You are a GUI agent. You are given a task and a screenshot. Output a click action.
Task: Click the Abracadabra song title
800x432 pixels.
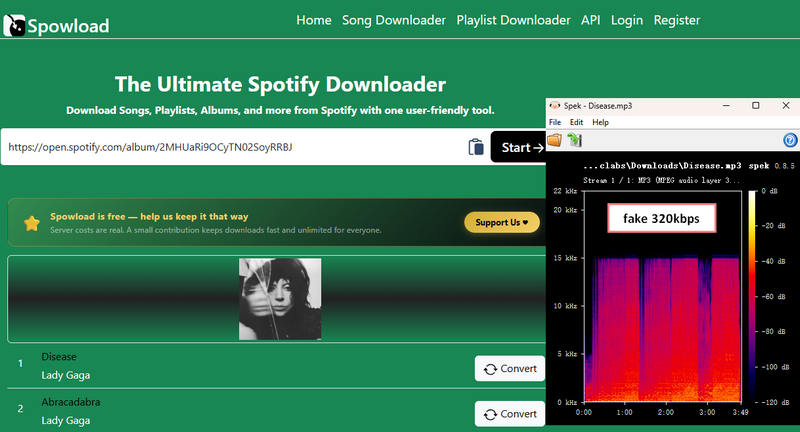click(71, 402)
